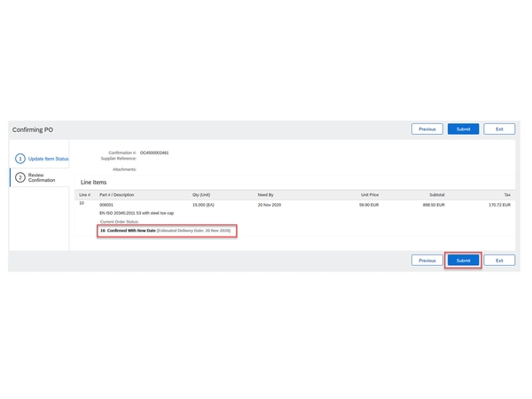Click the Unit Price column header
The image size is (532, 399).
pyautogui.click(x=370, y=194)
